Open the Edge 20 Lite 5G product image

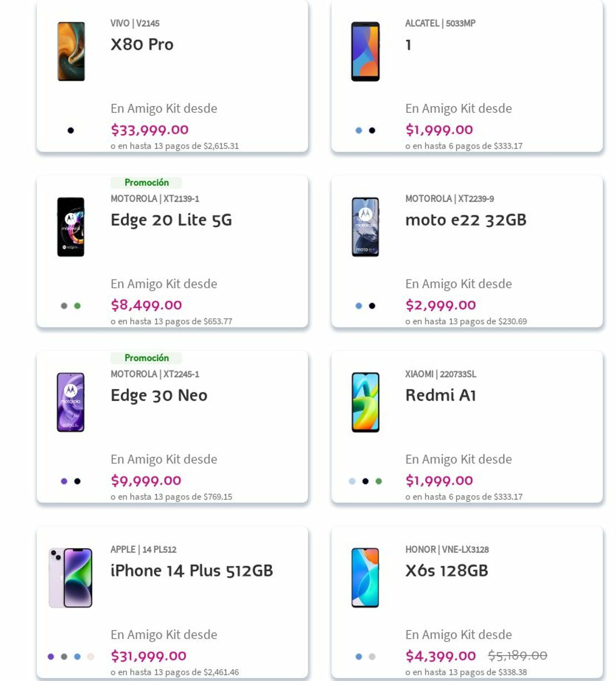pyautogui.click(x=71, y=227)
